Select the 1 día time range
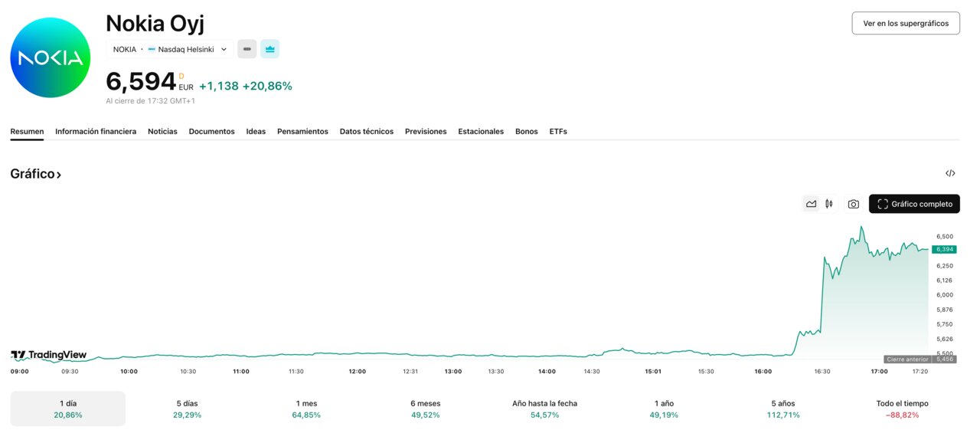 pyautogui.click(x=68, y=409)
